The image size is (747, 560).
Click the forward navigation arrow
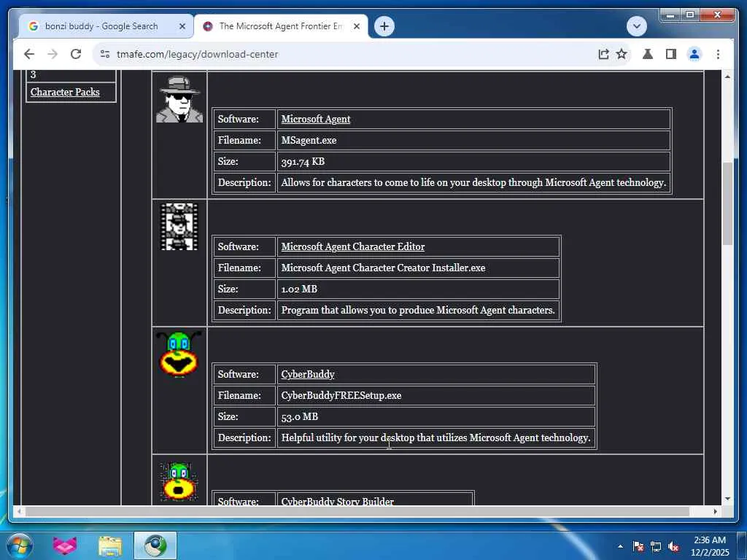point(53,54)
